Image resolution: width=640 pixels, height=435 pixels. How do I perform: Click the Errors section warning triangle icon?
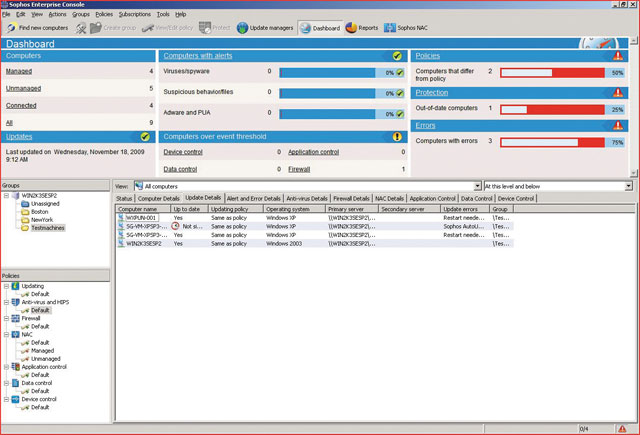618,125
